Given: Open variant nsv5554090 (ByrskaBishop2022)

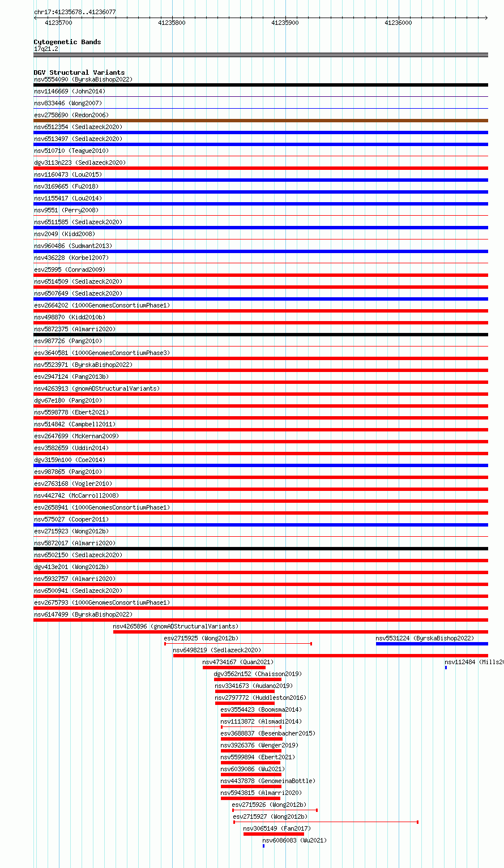Looking at the screenshot, I should tap(83, 79).
